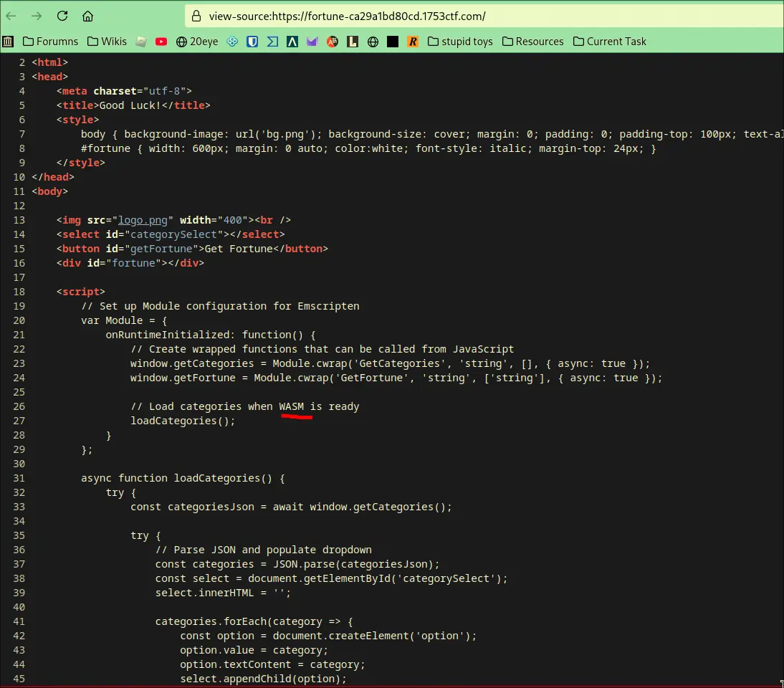Expand the stupid toys bookmarks folder
This screenshot has height=688, width=784.
pyautogui.click(x=460, y=42)
